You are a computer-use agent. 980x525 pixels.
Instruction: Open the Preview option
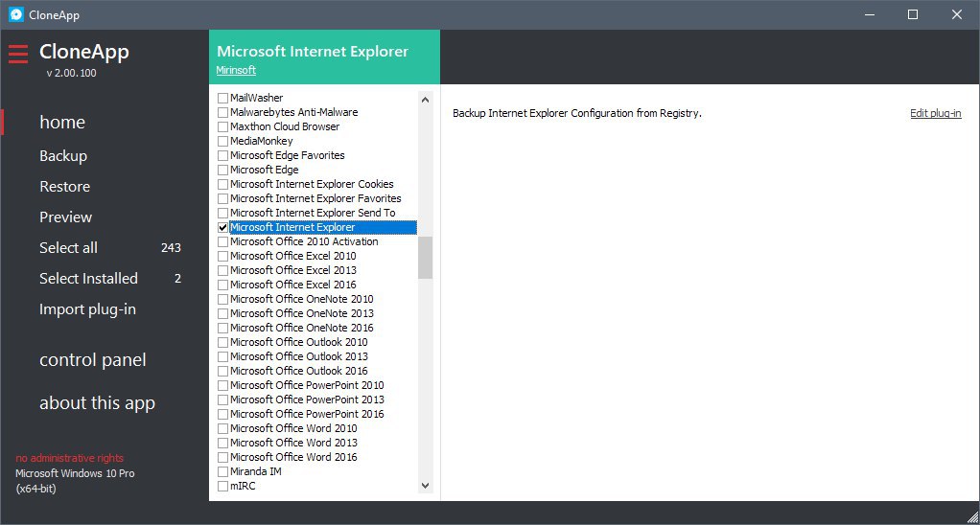tap(65, 217)
